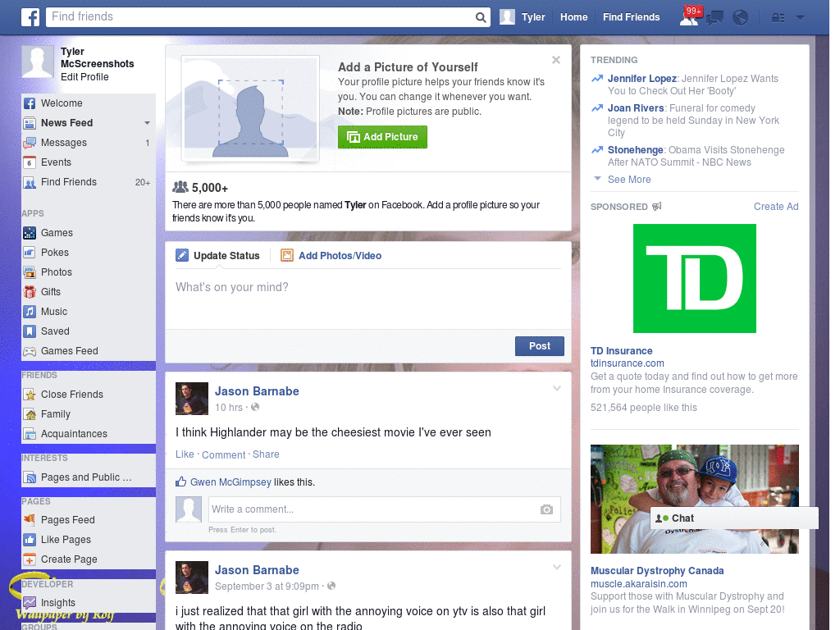Click the What's on your mind box
Image resolution: width=840 pixels, height=630 pixels.
point(368,299)
